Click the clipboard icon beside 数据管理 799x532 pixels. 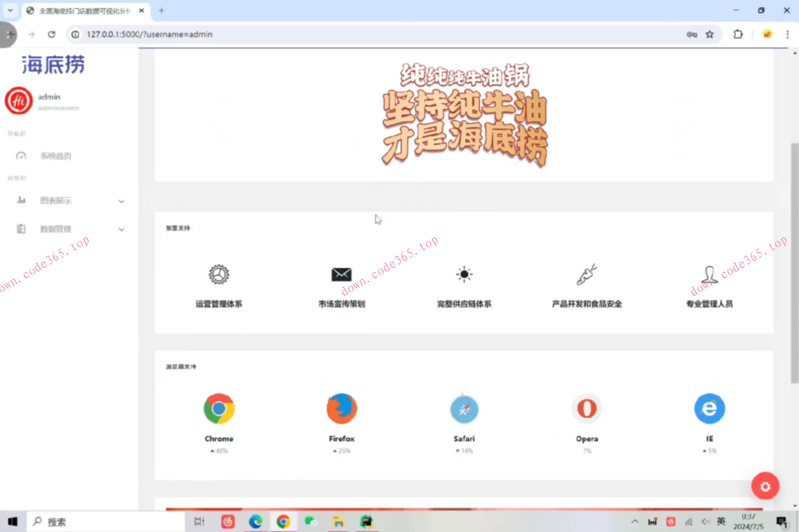coord(21,229)
